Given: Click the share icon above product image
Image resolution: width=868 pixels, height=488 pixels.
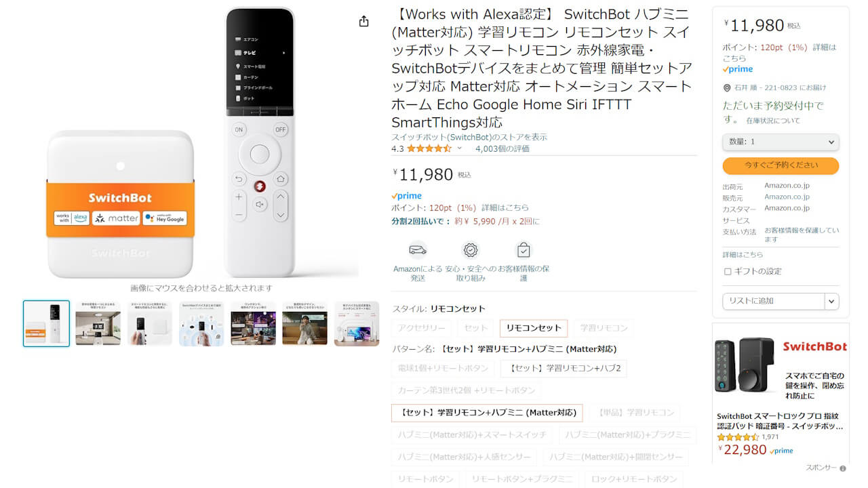Looking at the screenshot, I should tap(363, 21).
